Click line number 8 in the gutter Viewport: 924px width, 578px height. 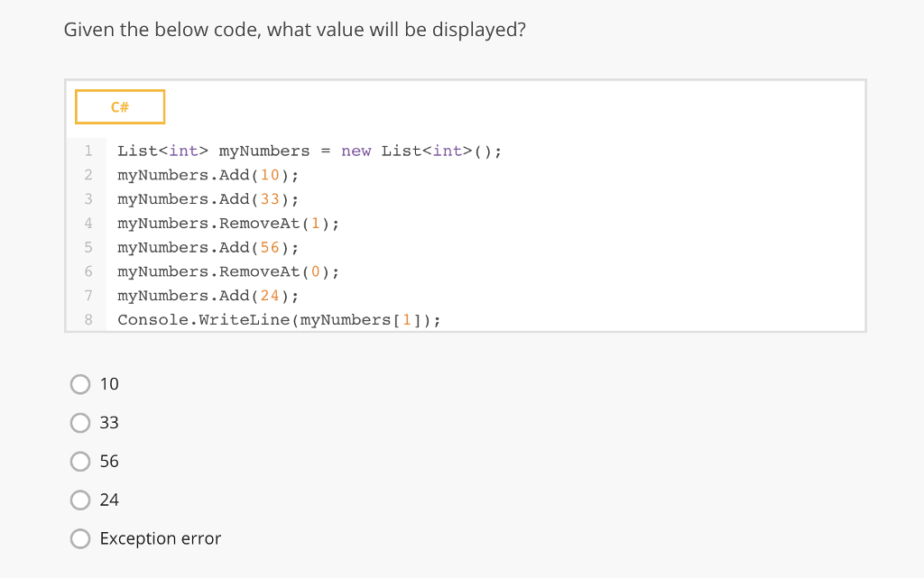(x=88, y=320)
